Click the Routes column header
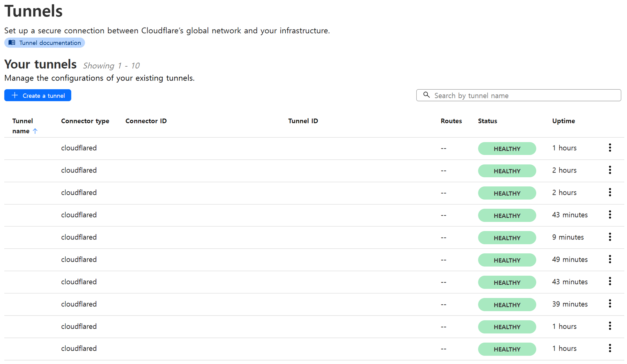 click(x=451, y=121)
